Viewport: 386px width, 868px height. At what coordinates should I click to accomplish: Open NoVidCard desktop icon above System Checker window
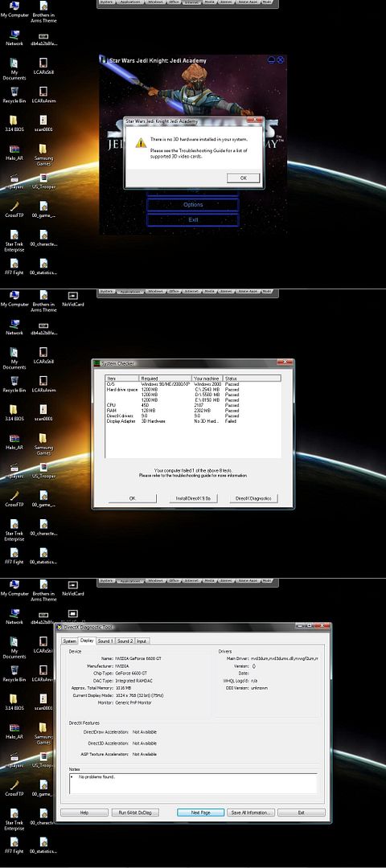coord(73,299)
